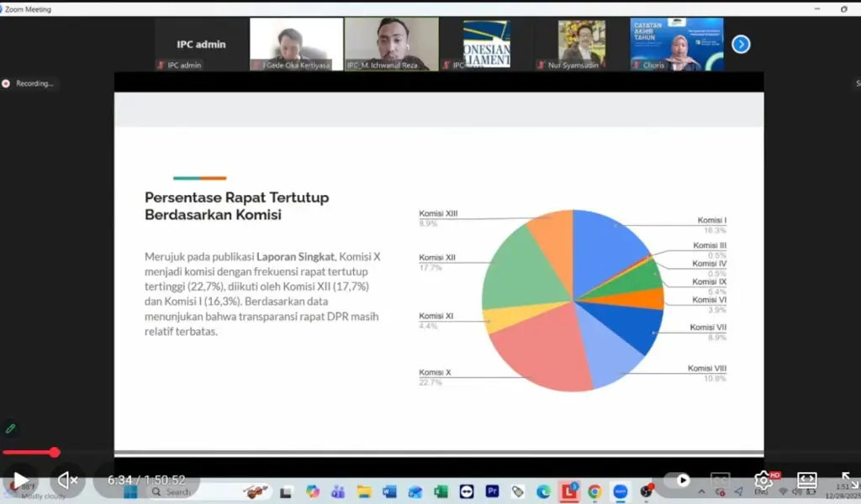861x504 pixels.
Task: Play the paused video
Action: coord(20,480)
